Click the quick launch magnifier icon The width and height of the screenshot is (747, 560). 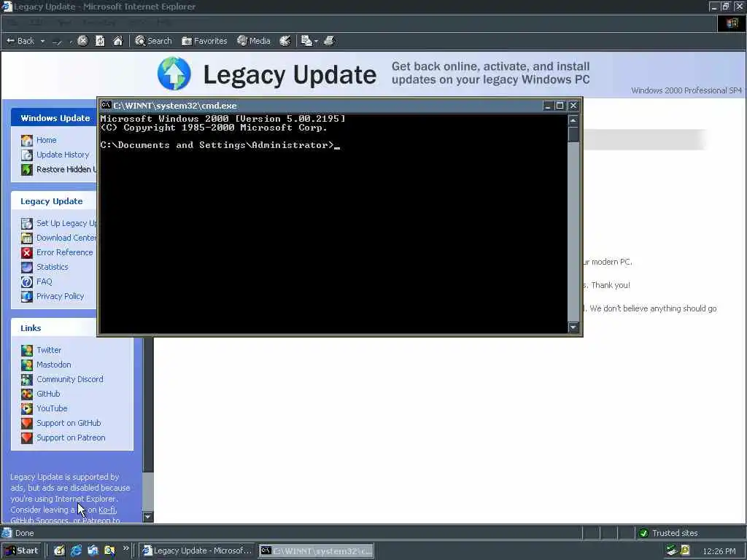tap(109, 551)
